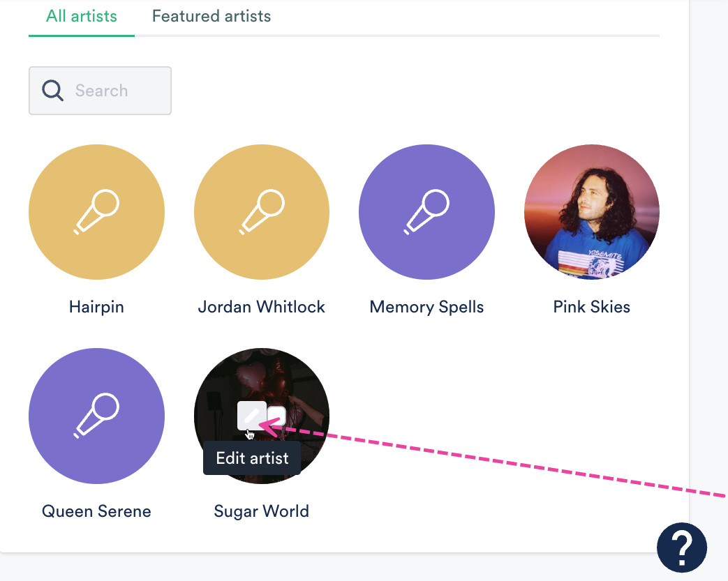Open the help question mark button
This screenshot has height=581, width=728.
coord(681,548)
